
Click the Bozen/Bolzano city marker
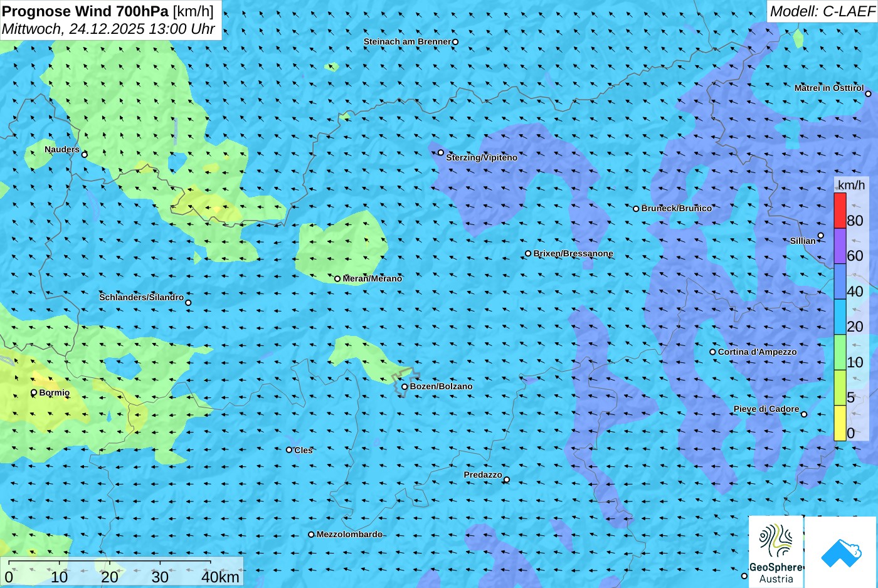click(405, 387)
